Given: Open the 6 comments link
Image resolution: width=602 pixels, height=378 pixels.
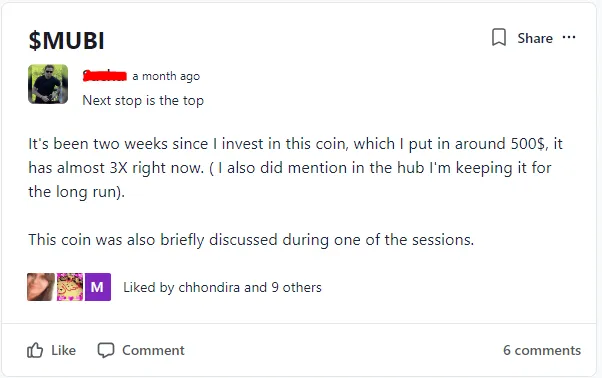Looking at the screenshot, I should pyautogui.click(x=542, y=350).
